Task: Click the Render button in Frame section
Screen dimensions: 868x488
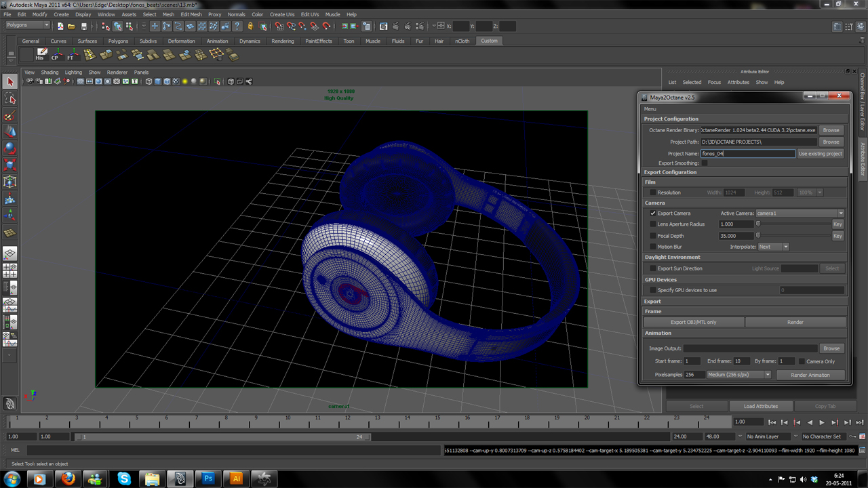Action: point(795,322)
